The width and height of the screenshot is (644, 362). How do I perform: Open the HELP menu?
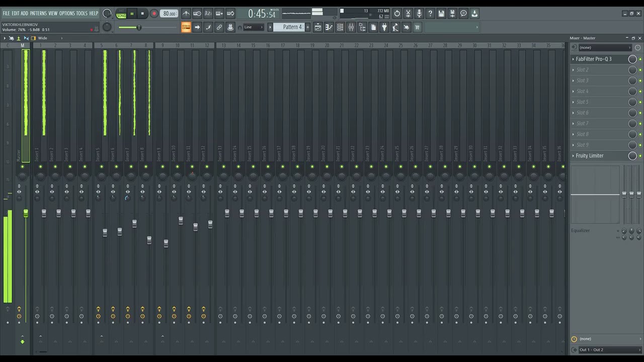[x=94, y=14]
